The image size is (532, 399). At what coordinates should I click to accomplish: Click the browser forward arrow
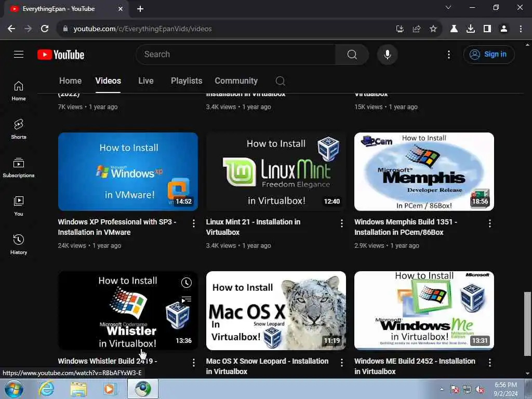click(x=28, y=29)
